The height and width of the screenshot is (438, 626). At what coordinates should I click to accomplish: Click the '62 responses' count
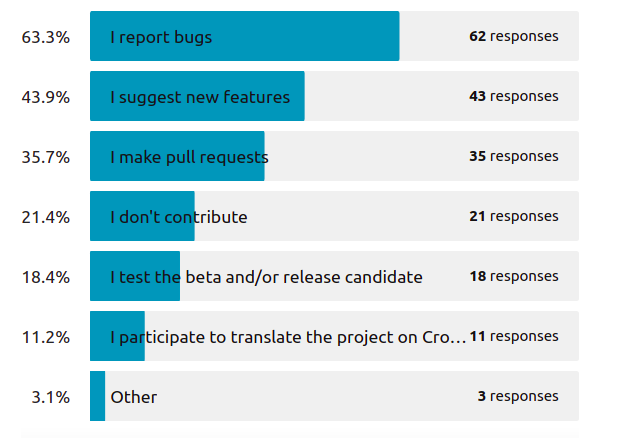click(x=514, y=36)
